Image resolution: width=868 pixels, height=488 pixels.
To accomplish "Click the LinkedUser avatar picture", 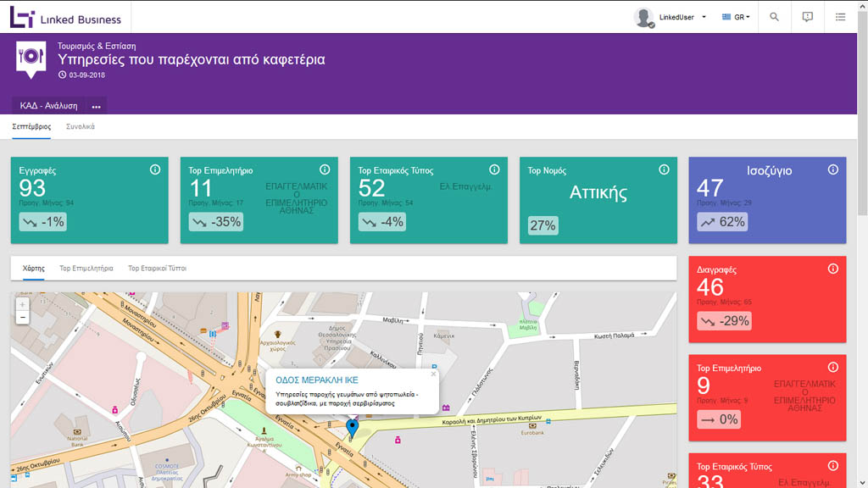I will click(644, 17).
